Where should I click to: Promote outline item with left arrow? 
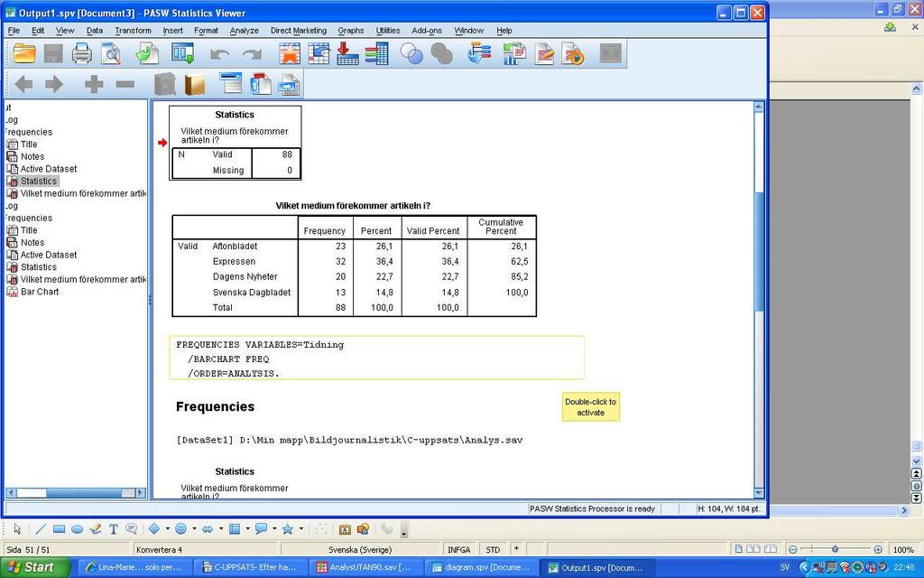coord(24,84)
